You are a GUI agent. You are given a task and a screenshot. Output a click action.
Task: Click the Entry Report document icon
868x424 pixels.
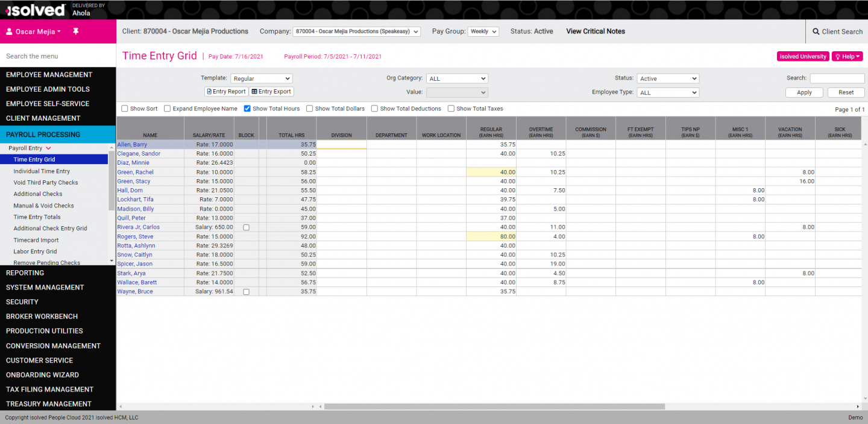pyautogui.click(x=209, y=92)
